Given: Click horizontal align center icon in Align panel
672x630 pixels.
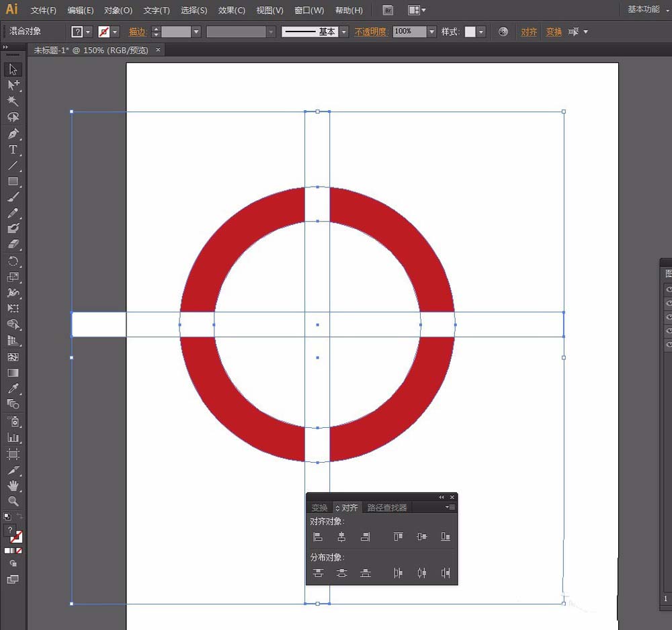Looking at the screenshot, I should 341,537.
